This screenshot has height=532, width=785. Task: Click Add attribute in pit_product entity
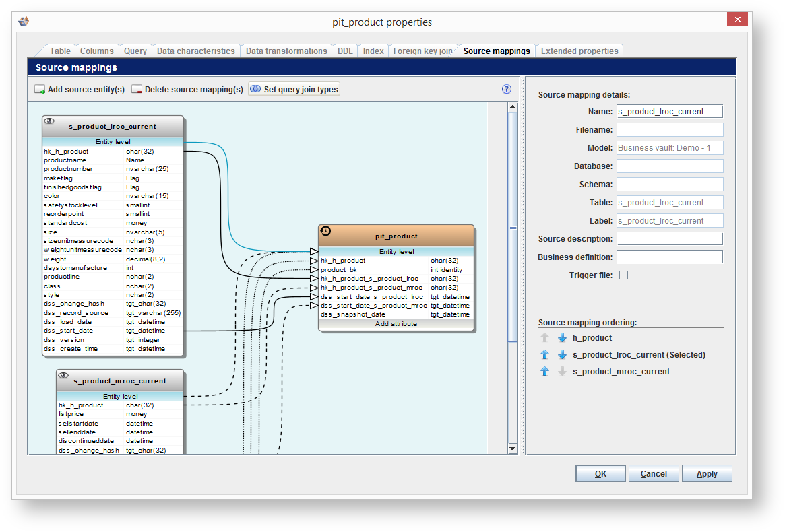coord(396,324)
